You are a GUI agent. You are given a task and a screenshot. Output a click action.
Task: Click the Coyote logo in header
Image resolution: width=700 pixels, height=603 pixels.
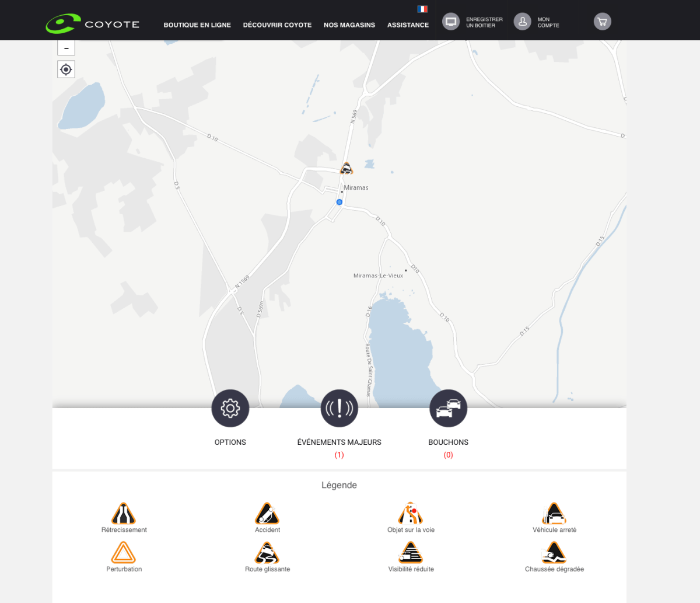[x=92, y=24]
